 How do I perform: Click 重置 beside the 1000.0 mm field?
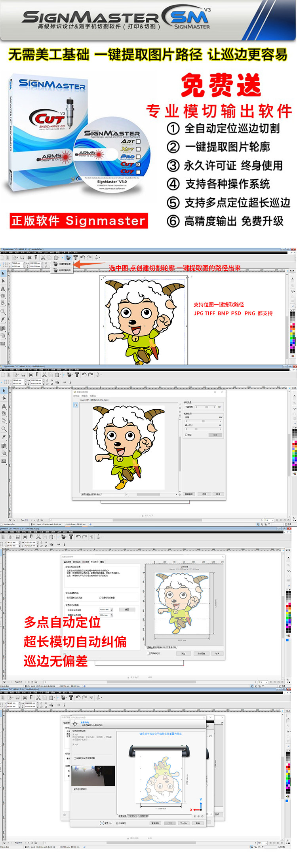point(127,610)
